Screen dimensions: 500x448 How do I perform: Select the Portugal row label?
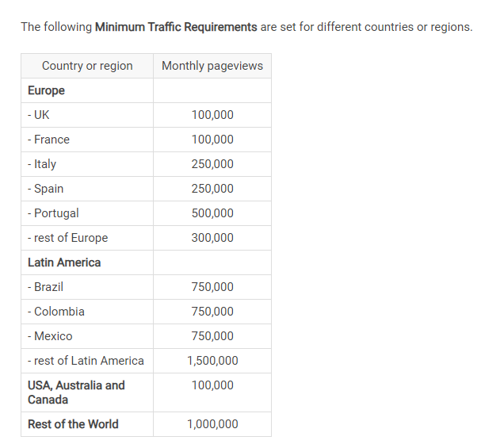pos(53,213)
